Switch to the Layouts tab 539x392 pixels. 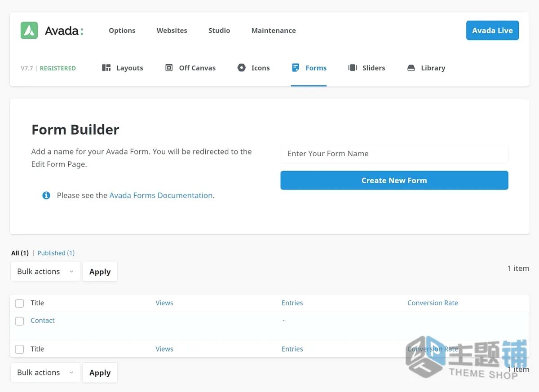(x=123, y=68)
